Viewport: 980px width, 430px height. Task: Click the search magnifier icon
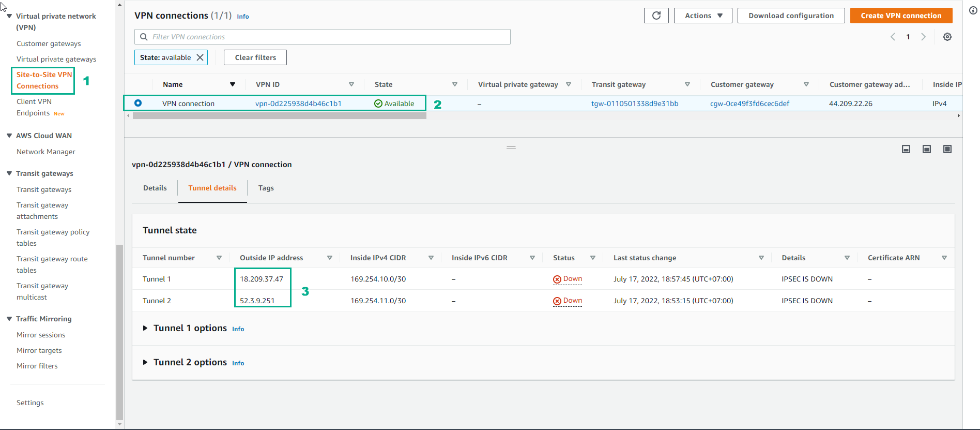pyautogui.click(x=144, y=37)
